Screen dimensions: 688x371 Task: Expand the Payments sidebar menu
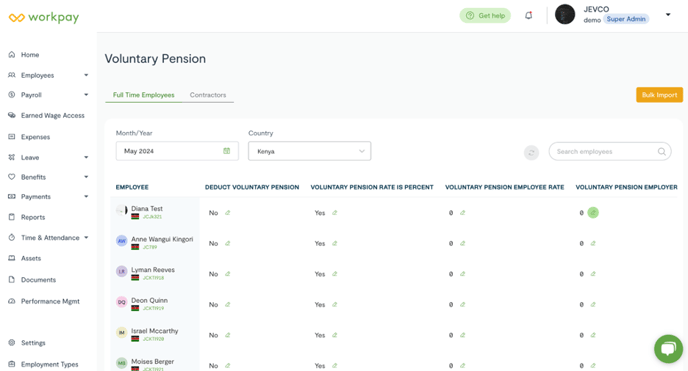86,196
